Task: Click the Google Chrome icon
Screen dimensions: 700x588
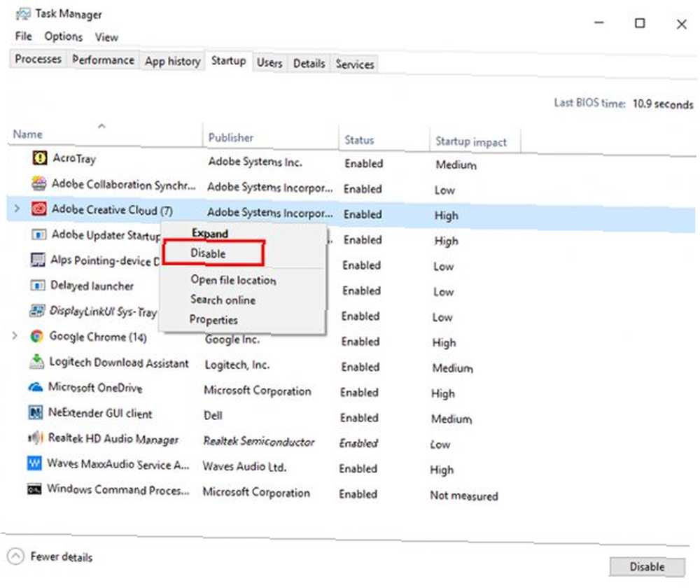Action: click(x=36, y=336)
